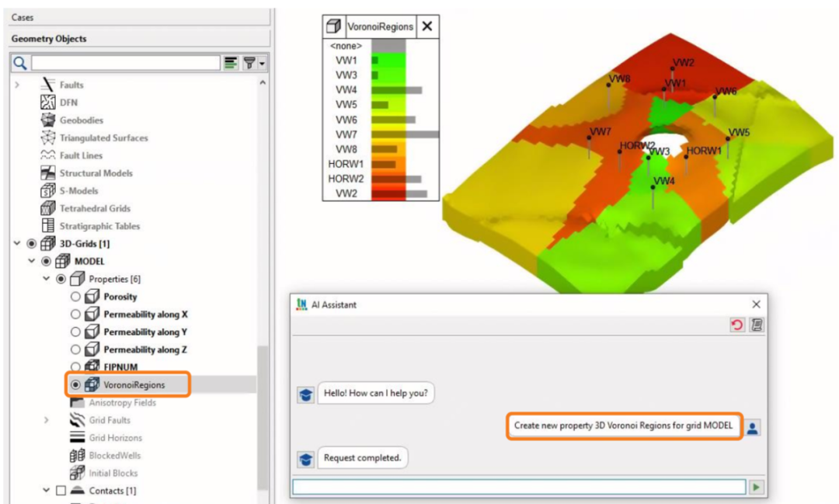Select the Porosity radio button

pyautogui.click(x=75, y=297)
